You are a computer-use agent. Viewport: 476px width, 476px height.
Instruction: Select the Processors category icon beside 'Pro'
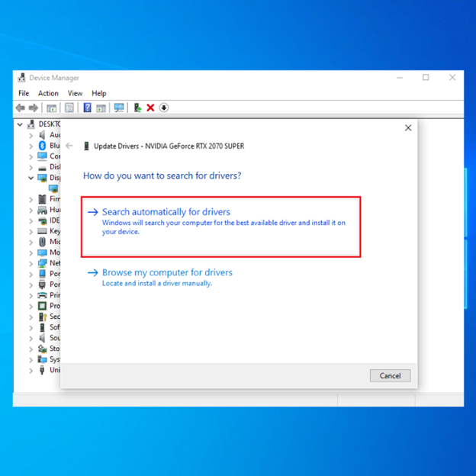(x=42, y=306)
